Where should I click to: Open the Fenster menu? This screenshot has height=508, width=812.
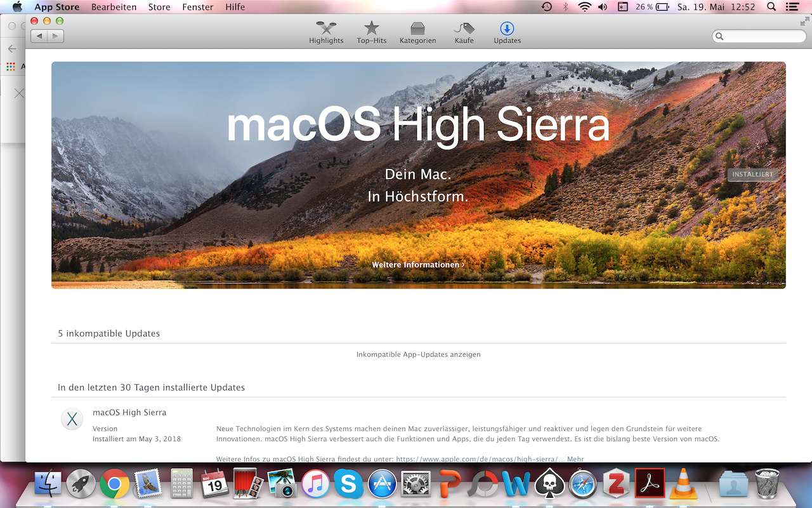(197, 7)
